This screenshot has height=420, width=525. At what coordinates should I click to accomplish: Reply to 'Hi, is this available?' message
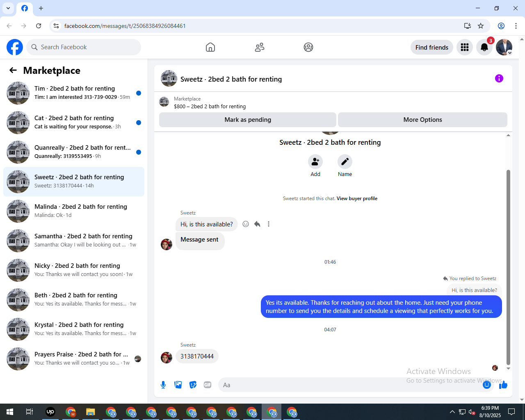click(x=257, y=224)
